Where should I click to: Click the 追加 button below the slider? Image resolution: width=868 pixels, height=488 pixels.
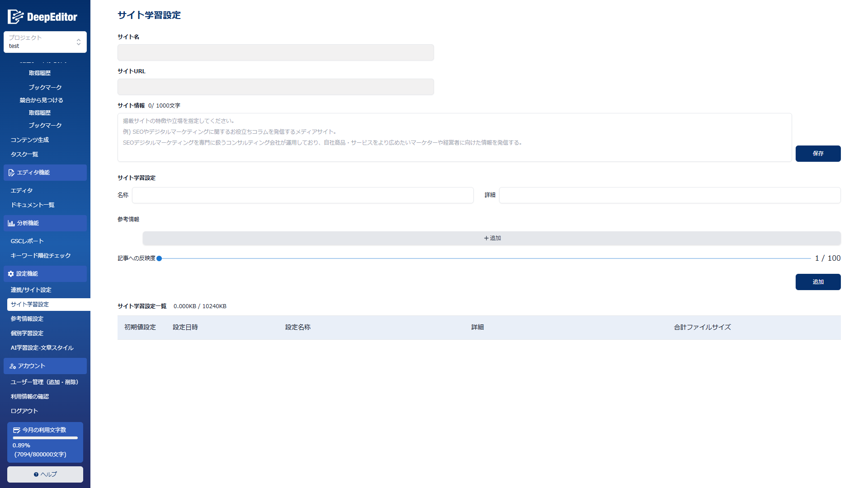coord(818,282)
